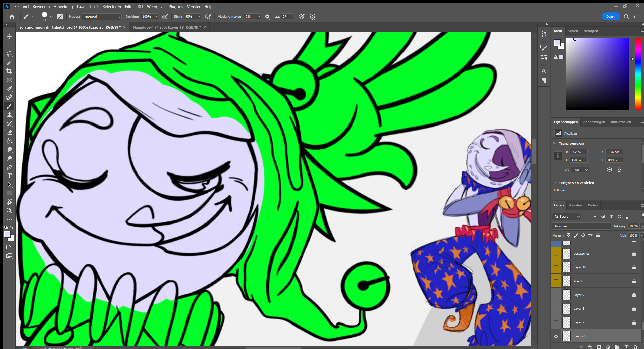The width and height of the screenshot is (644, 349).
Task: Click the Home button in options bar
Action: 12,17
